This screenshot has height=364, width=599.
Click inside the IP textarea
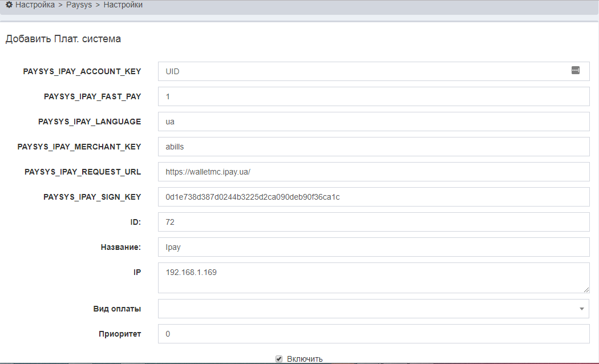tap(374, 278)
